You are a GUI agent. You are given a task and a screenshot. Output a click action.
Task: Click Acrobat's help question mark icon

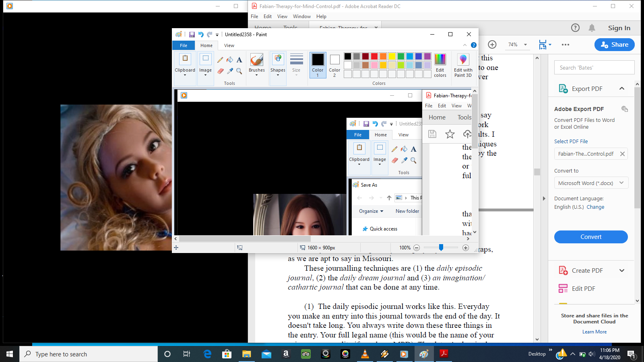tap(575, 28)
